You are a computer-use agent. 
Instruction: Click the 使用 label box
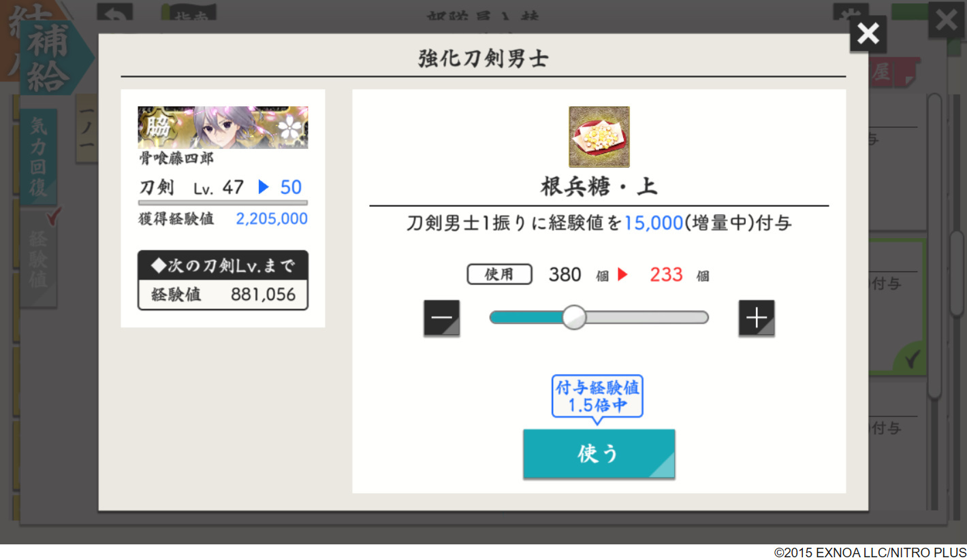point(499,275)
